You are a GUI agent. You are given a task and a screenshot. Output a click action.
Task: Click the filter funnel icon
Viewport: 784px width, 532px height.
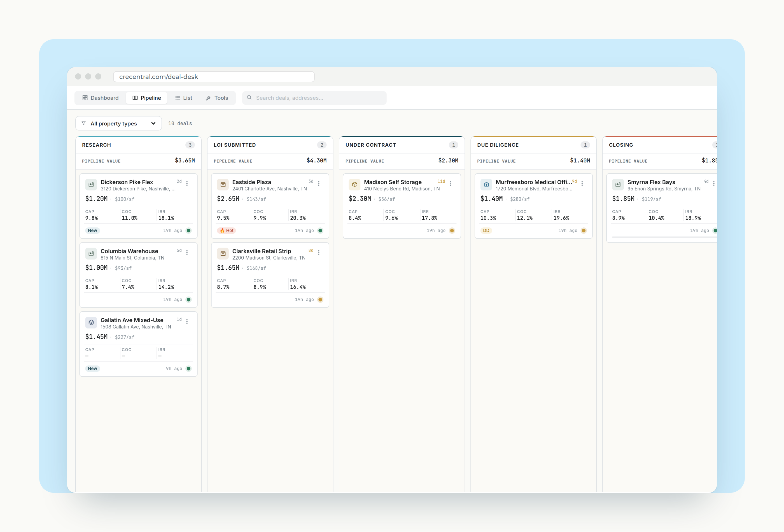coord(84,123)
